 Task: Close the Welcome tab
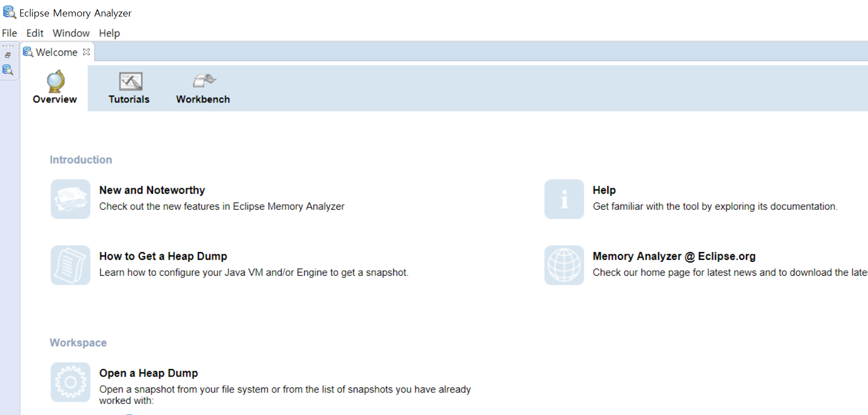tap(86, 52)
